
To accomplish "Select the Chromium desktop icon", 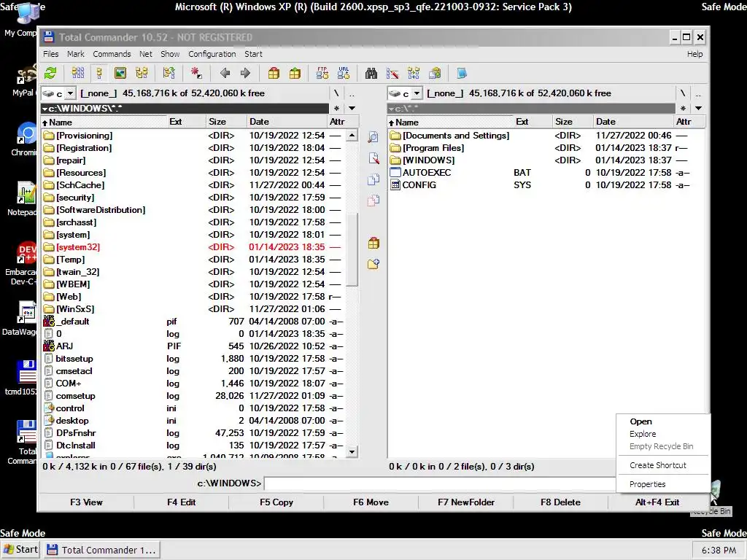I will pos(23,140).
